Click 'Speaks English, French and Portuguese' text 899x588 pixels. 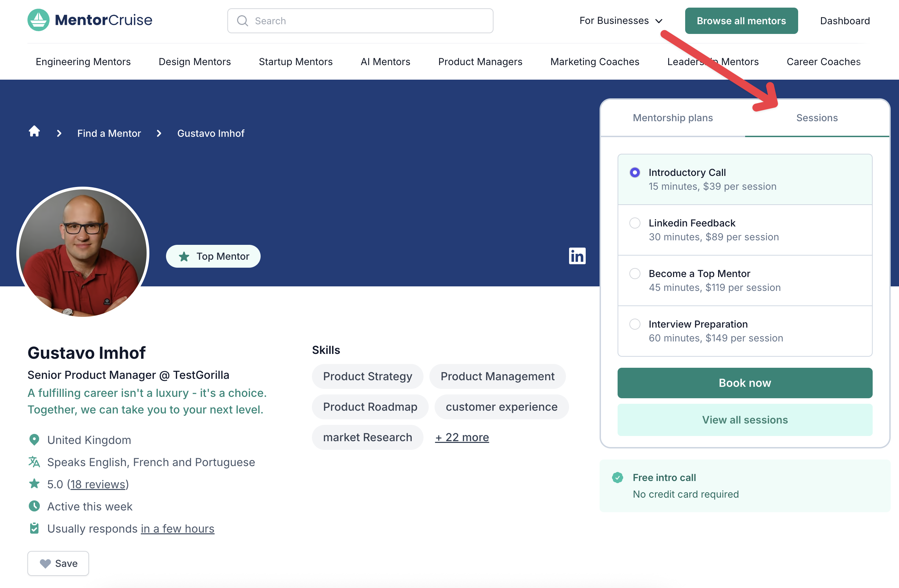click(x=151, y=462)
